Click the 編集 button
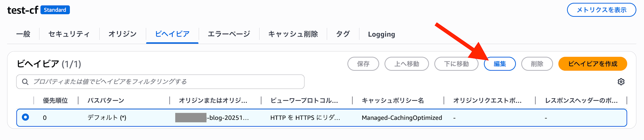Image resolution: width=644 pixels, height=140 pixels. pyautogui.click(x=500, y=64)
